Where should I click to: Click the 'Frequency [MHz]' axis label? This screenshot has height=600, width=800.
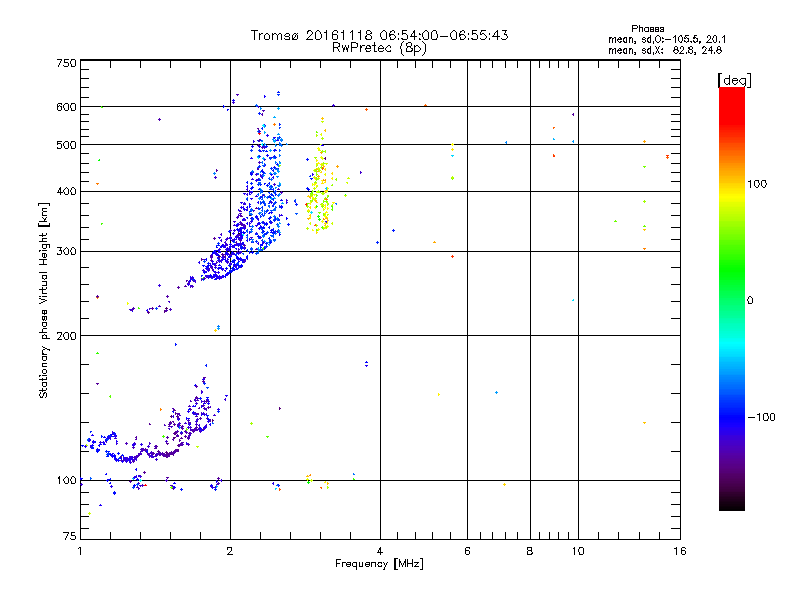379,564
